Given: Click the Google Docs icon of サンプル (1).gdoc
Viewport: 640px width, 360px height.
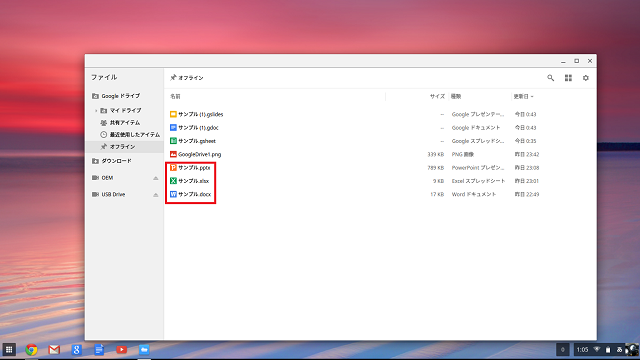Looking at the screenshot, I should (x=173, y=128).
